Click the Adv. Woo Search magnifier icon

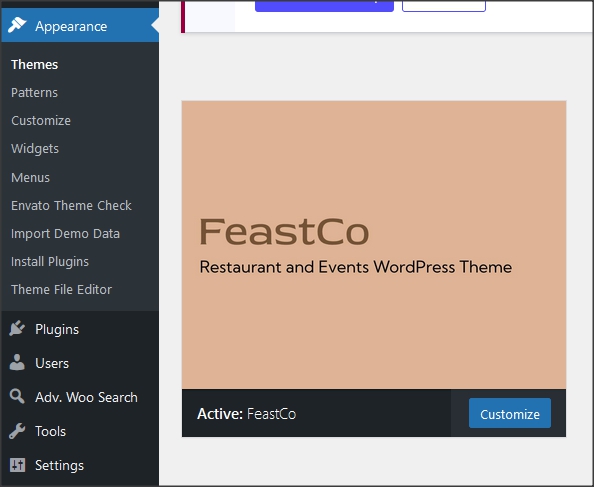(17, 396)
